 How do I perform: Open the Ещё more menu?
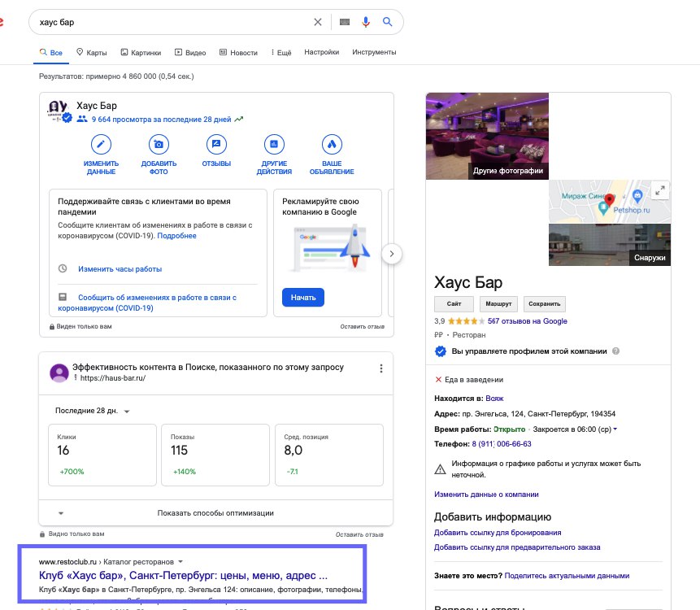point(281,52)
